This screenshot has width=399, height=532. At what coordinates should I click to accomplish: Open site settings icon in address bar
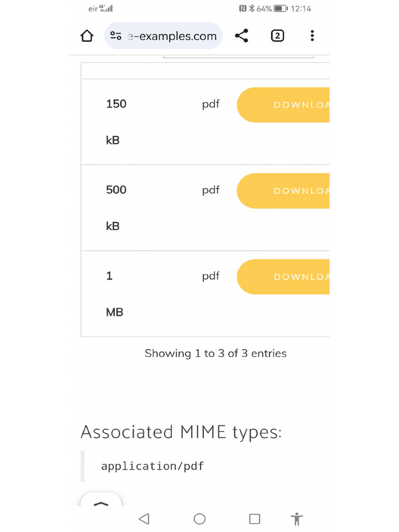116,36
